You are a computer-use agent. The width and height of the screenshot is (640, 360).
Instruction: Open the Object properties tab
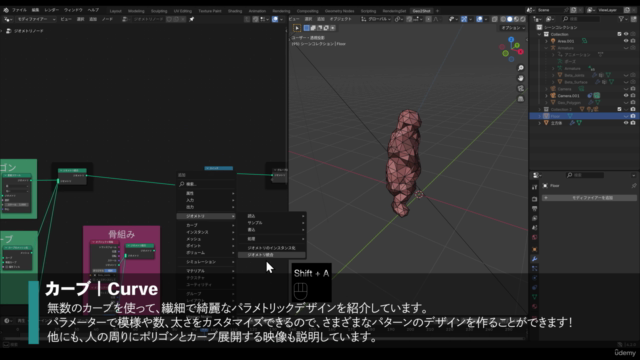pyautogui.click(x=535, y=249)
